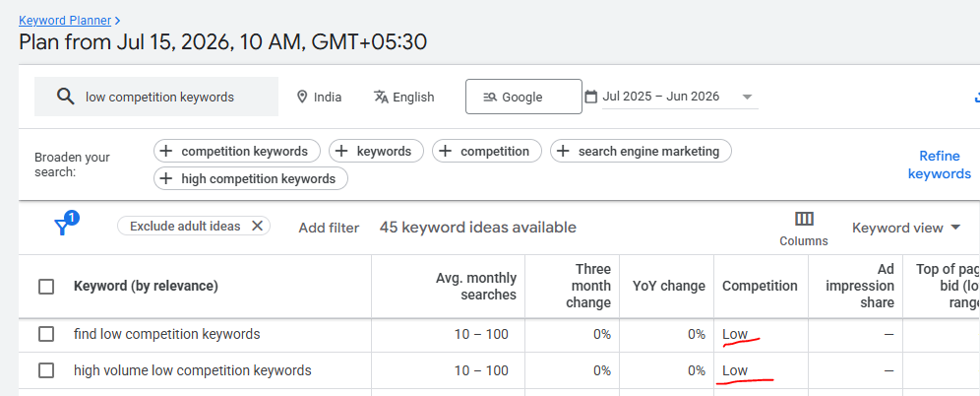The width and height of the screenshot is (980, 396).
Task: Sort by YoY change column
Action: (667, 286)
